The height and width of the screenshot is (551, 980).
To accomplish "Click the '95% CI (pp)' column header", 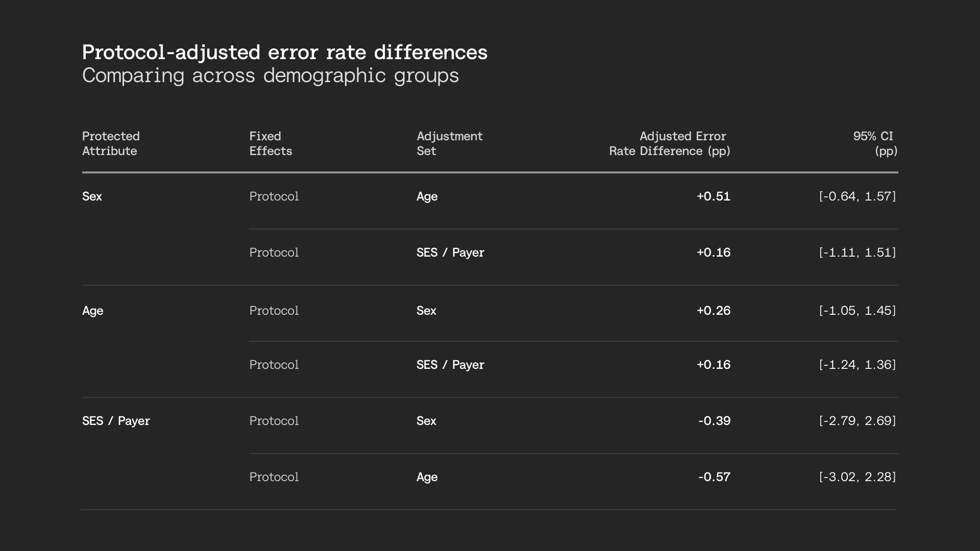I will pos(875,143).
